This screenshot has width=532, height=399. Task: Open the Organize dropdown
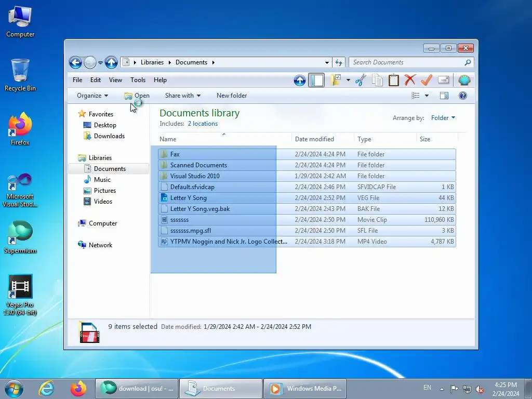pos(92,96)
